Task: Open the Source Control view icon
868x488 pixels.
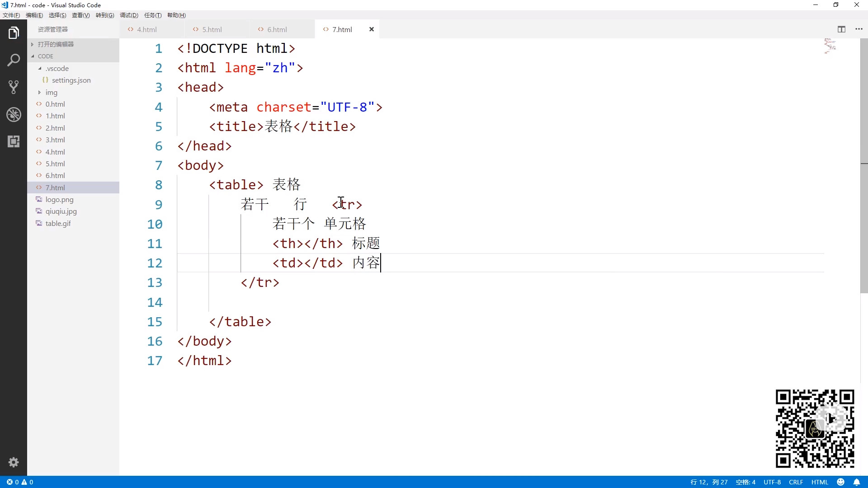Action: coord(14,87)
